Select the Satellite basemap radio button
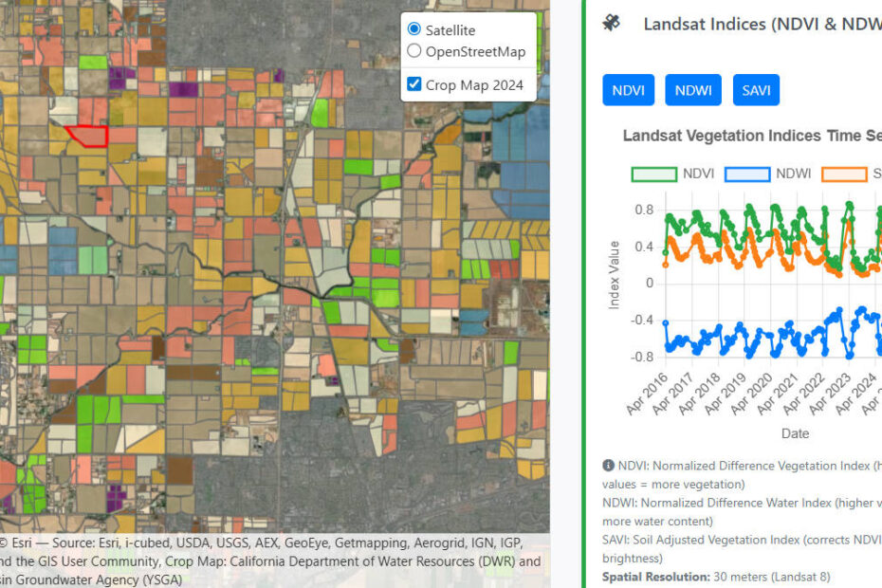 point(414,30)
